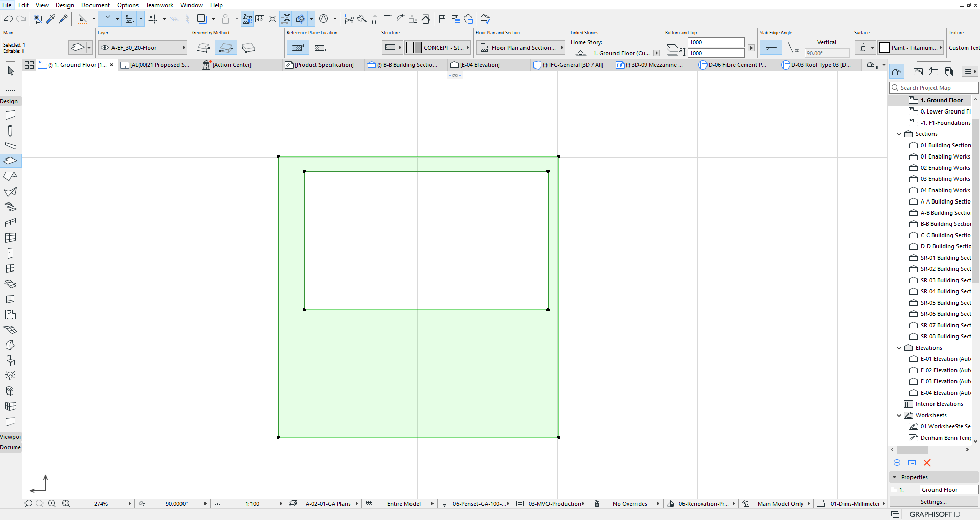Toggle layer visibility eye for A-EF_30_20-Floor
The image size is (980, 520).
(x=105, y=48)
